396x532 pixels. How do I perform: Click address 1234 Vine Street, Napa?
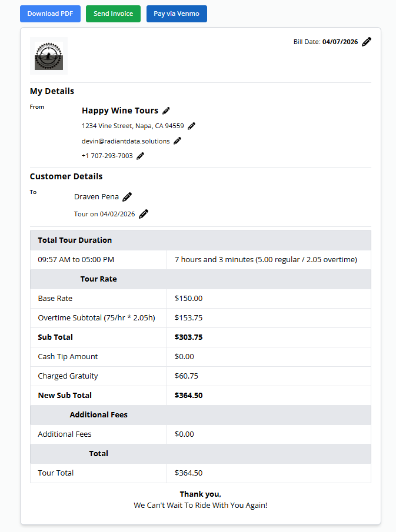[133, 126]
